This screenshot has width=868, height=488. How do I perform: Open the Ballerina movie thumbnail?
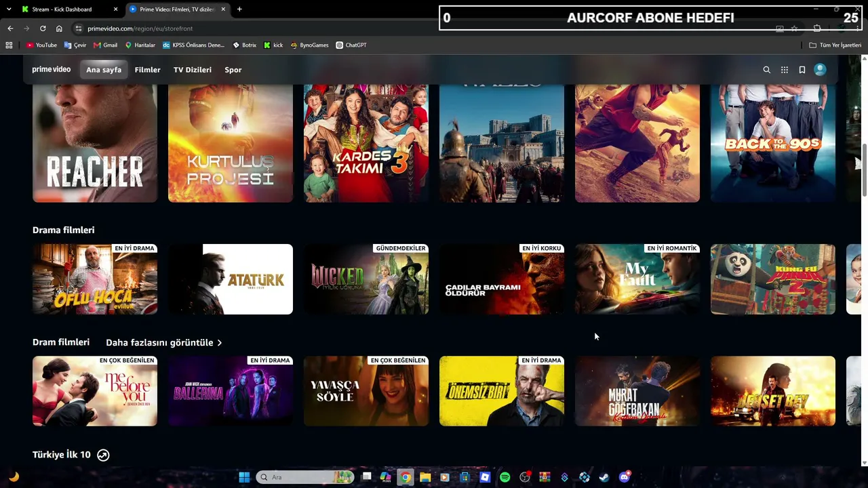[231, 391]
